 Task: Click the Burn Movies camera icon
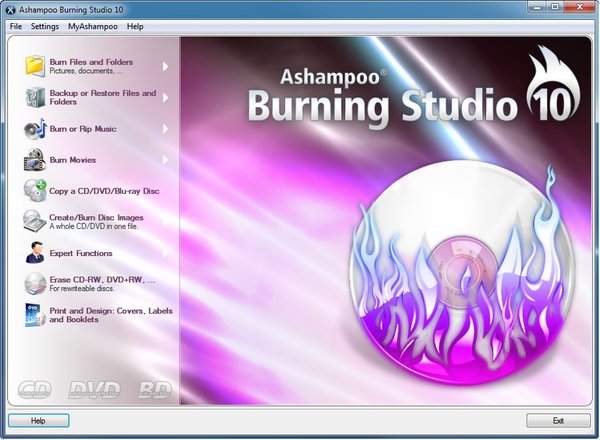pyautogui.click(x=34, y=159)
